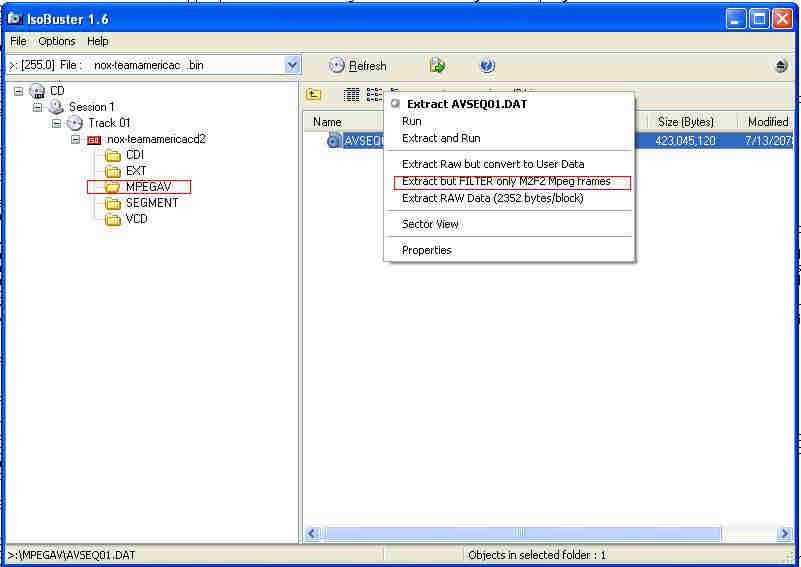
Task: Select the CD label in tree
Action: (57, 91)
